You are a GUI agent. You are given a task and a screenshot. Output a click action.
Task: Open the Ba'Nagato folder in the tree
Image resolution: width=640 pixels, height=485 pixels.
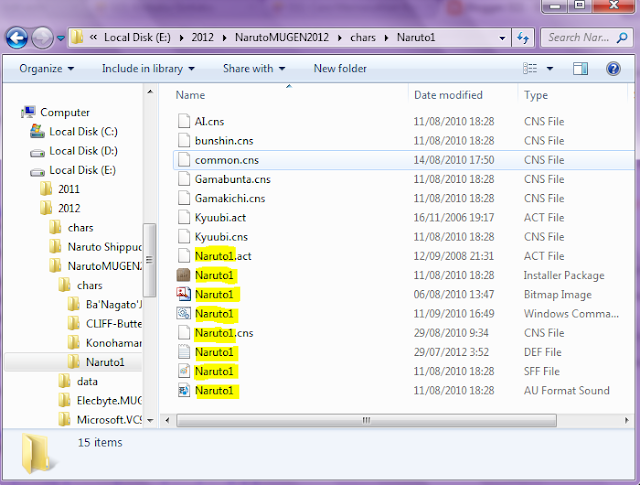tap(114, 305)
